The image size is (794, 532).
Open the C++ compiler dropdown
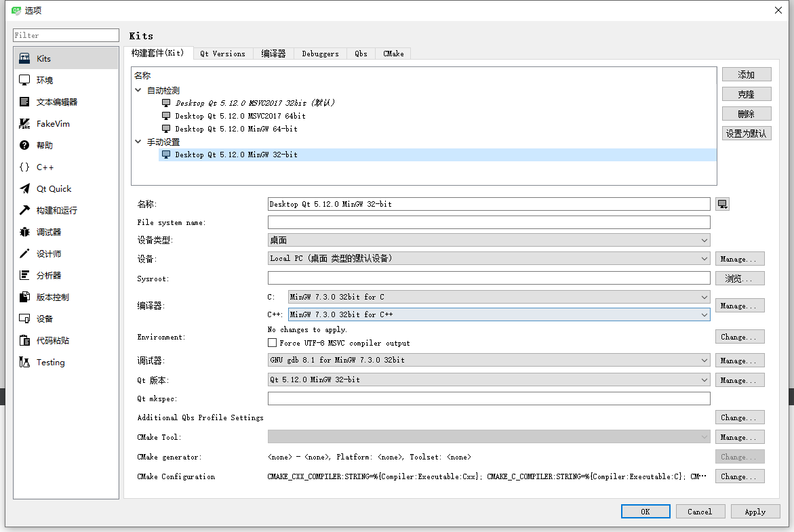tap(499, 314)
